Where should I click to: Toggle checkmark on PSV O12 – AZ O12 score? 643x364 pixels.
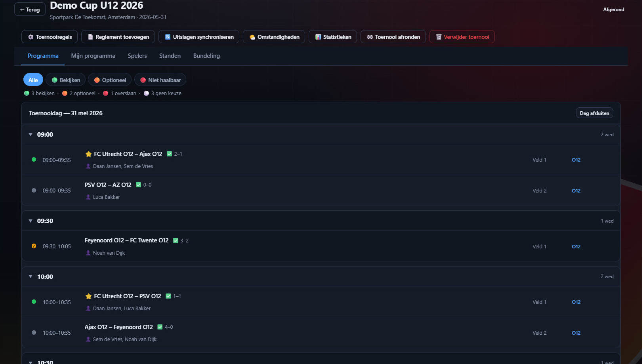coord(138,185)
